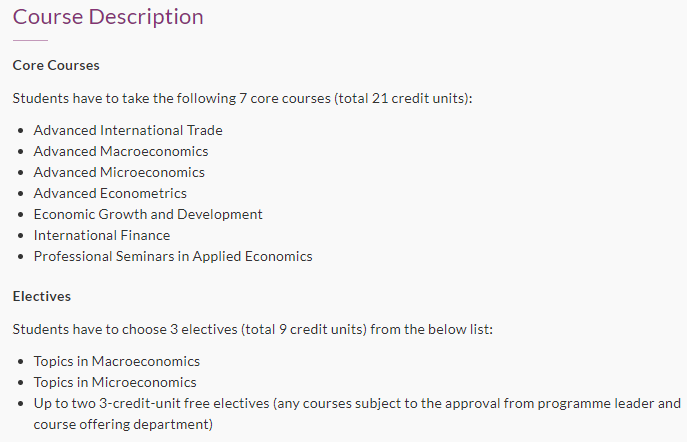
Task: Click Advanced Microeconomics list item
Action: click(x=119, y=172)
